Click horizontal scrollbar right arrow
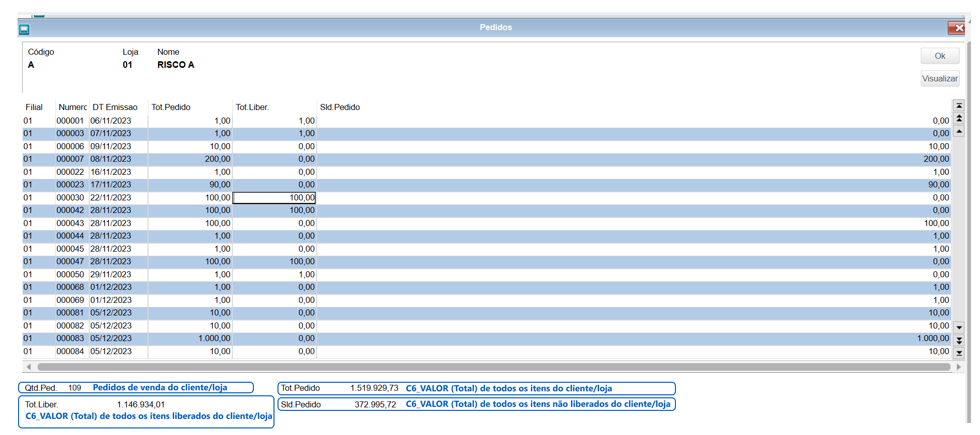Image resolution: width=980 pixels, height=435 pixels. coord(958,367)
